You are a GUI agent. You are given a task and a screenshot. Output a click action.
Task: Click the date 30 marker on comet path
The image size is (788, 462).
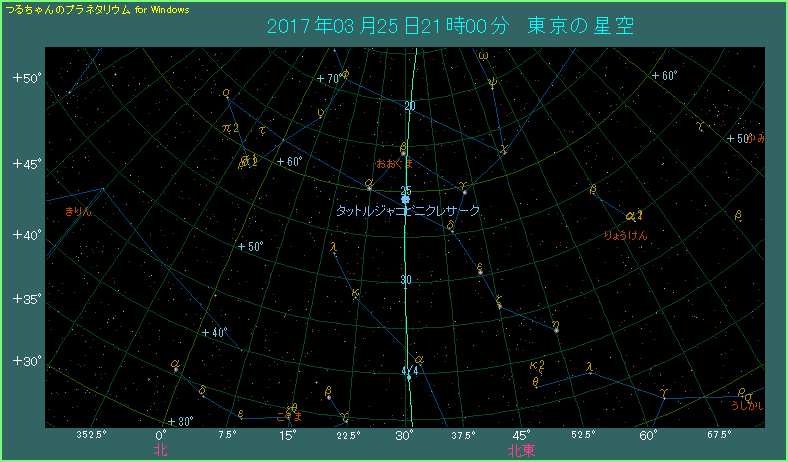pos(405,279)
